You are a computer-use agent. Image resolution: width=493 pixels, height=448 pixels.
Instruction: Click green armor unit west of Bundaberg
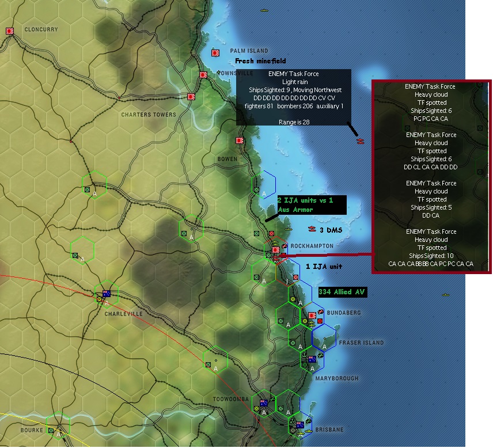coord(281,321)
